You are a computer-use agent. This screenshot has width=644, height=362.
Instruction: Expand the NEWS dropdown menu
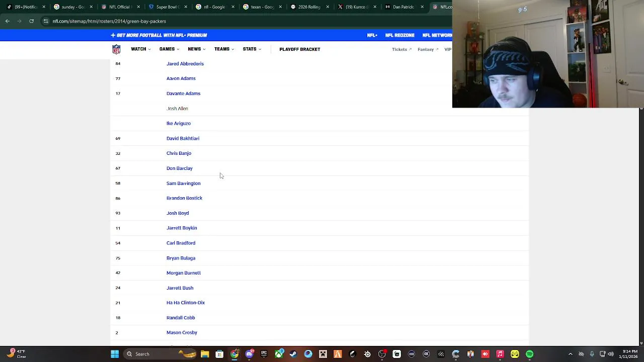(197, 49)
